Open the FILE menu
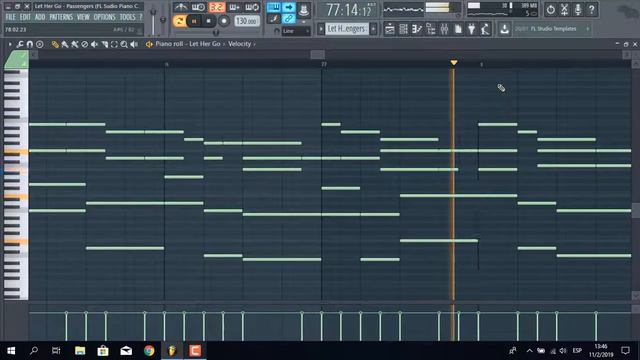 click(x=11, y=17)
